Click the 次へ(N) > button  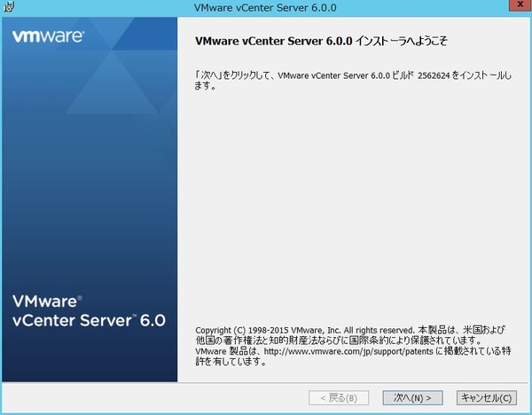tap(412, 397)
